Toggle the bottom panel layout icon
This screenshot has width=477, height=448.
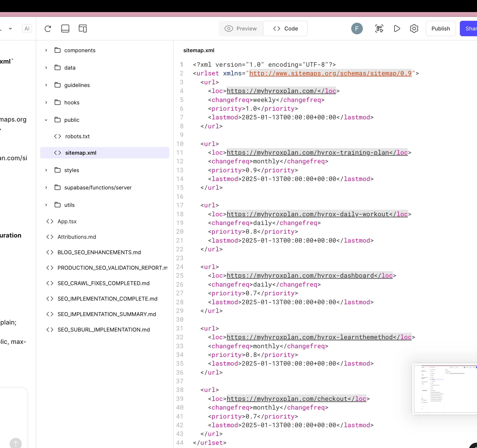click(65, 29)
